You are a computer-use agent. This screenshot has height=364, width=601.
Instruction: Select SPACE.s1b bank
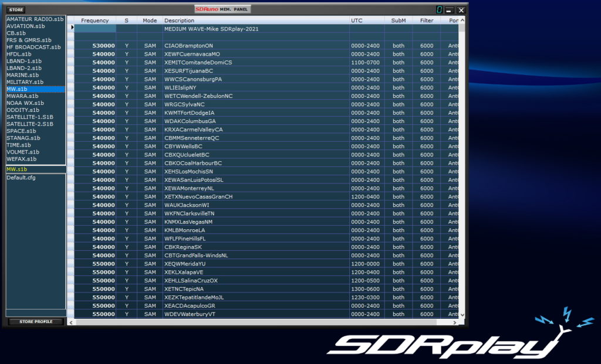click(x=35, y=131)
